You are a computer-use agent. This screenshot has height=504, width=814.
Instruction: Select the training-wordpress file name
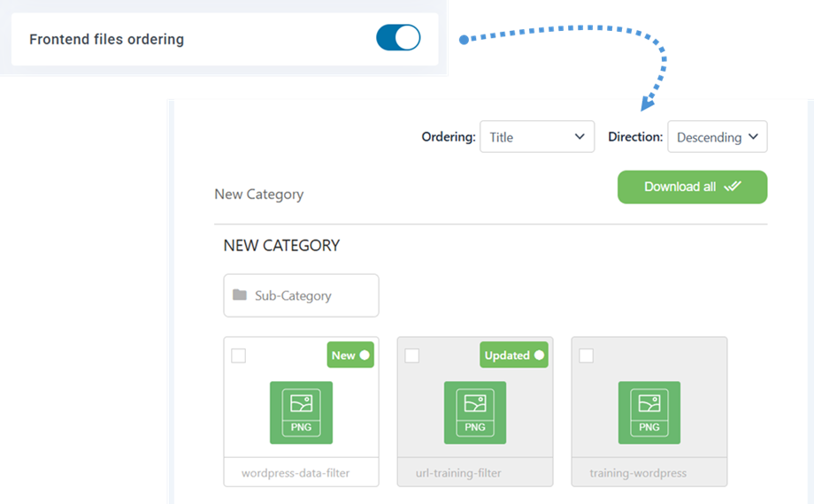(638, 473)
